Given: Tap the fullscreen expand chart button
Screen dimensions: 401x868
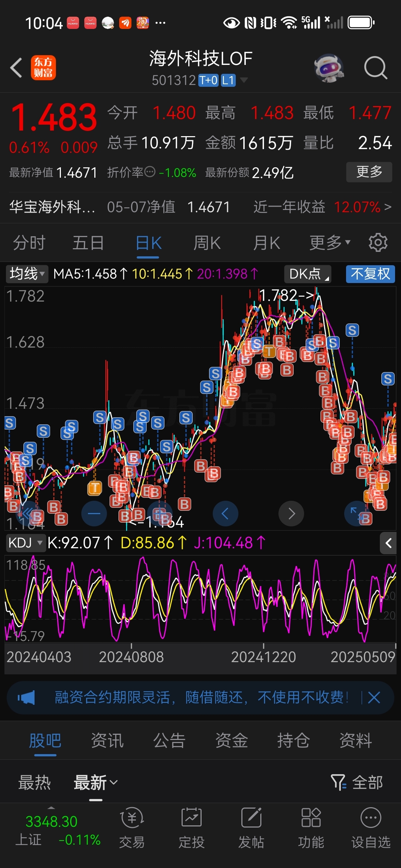Looking at the screenshot, I should 357,513.
